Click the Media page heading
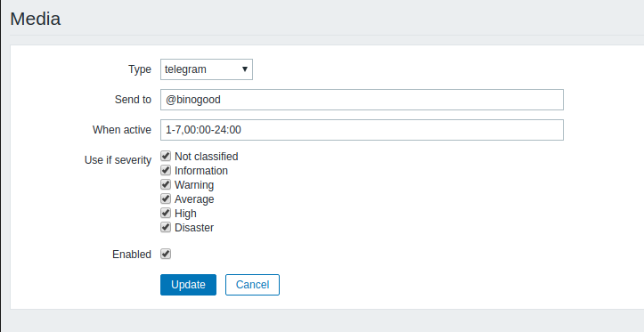 click(x=36, y=19)
